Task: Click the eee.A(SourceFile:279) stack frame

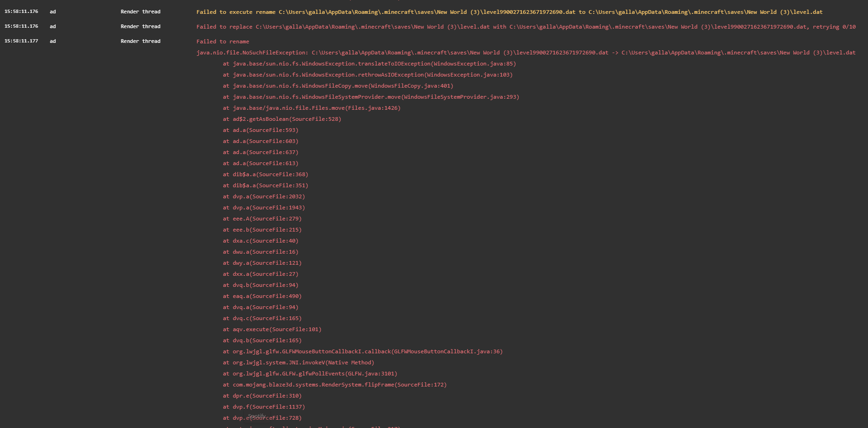Action: (262, 219)
